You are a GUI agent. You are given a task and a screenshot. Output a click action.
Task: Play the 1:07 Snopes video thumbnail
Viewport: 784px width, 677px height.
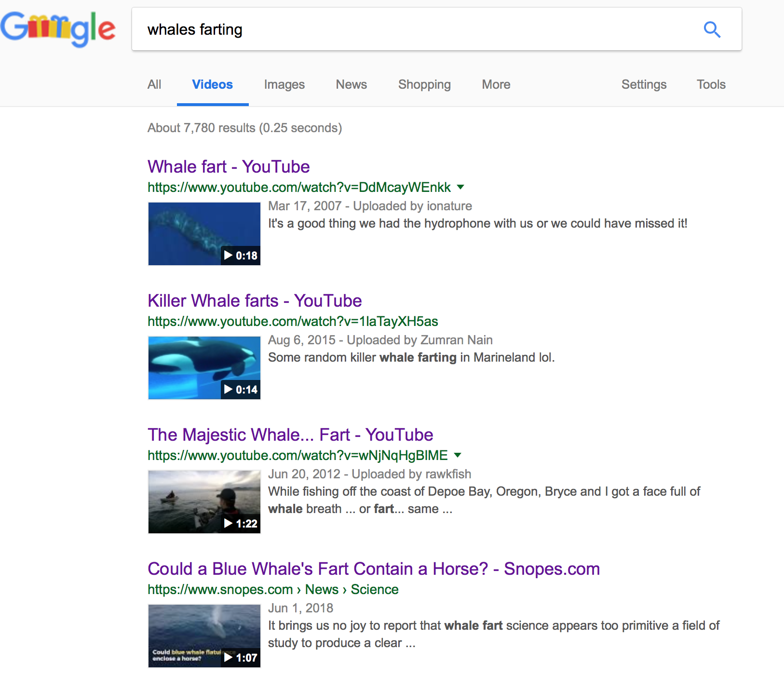[x=204, y=636]
